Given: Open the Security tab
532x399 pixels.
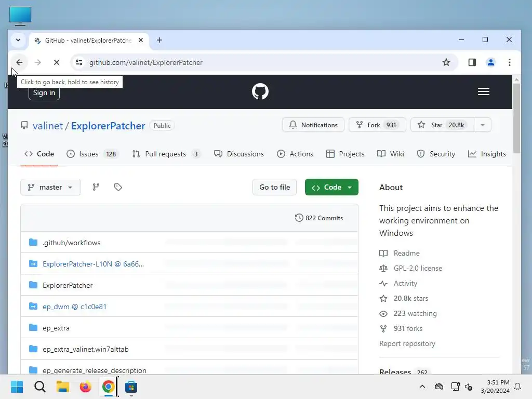Looking at the screenshot, I should tap(436, 154).
